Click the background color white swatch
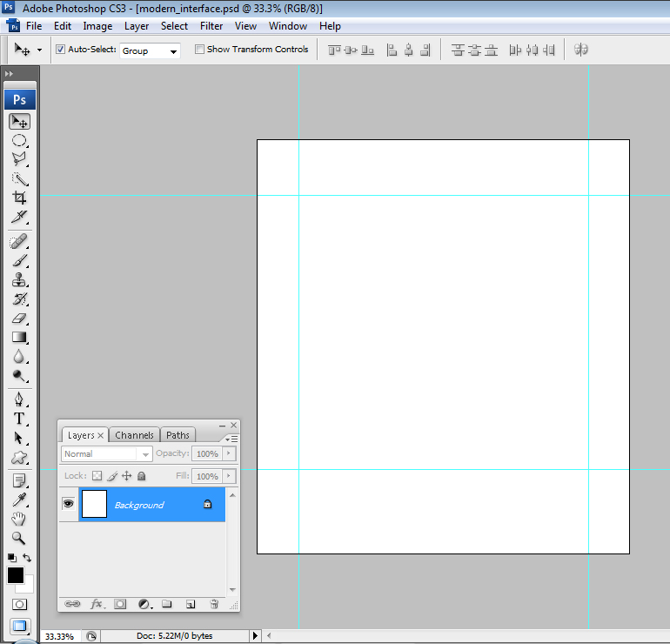This screenshot has width=670, height=644. (x=28, y=587)
